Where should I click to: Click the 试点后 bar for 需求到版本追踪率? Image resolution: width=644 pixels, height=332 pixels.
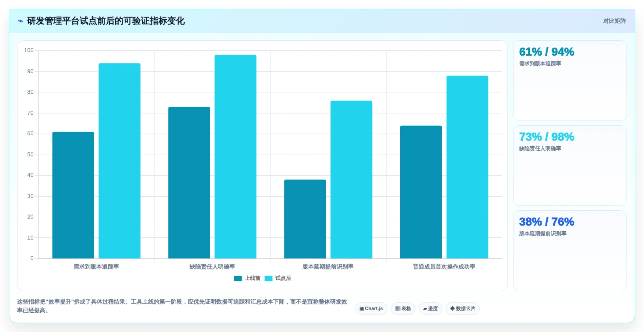point(120,161)
